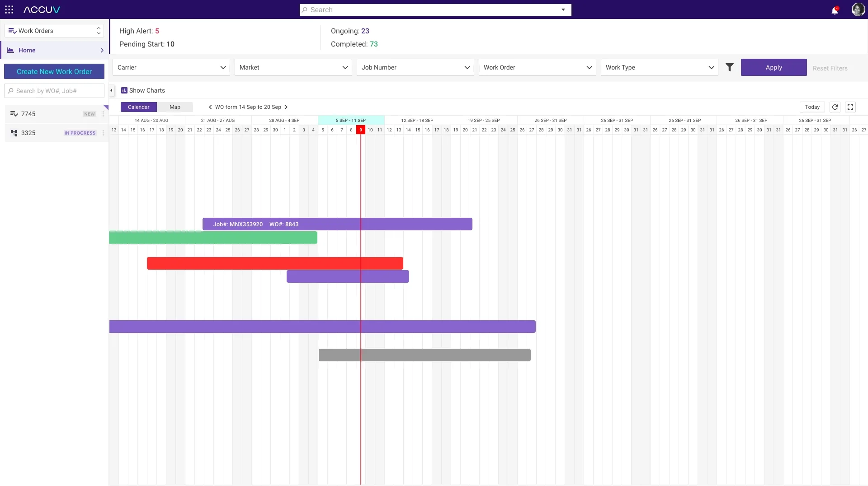The height and width of the screenshot is (486, 868).
Task: Click the checklist icon beside 7745
Action: [x=14, y=114]
